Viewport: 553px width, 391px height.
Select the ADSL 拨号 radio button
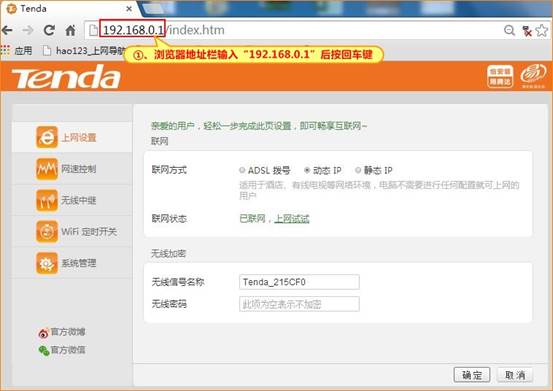pyautogui.click(x=242, y=170)
